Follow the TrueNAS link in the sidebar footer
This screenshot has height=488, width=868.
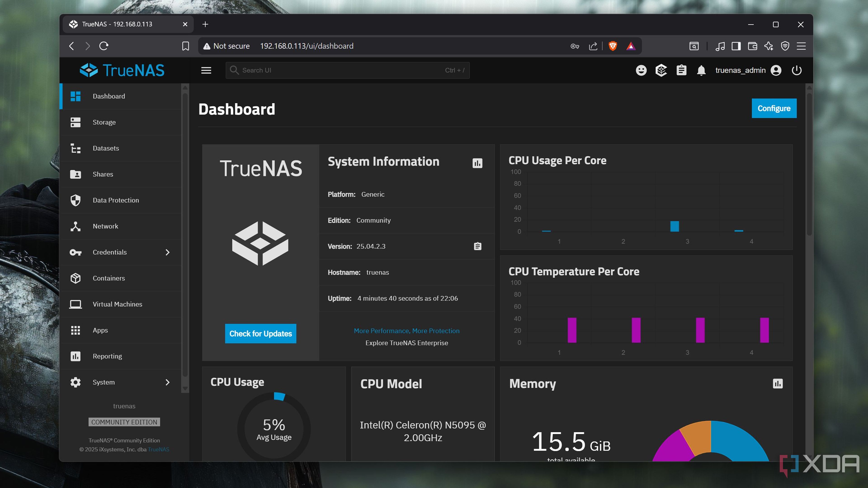[x=158, y=450]
